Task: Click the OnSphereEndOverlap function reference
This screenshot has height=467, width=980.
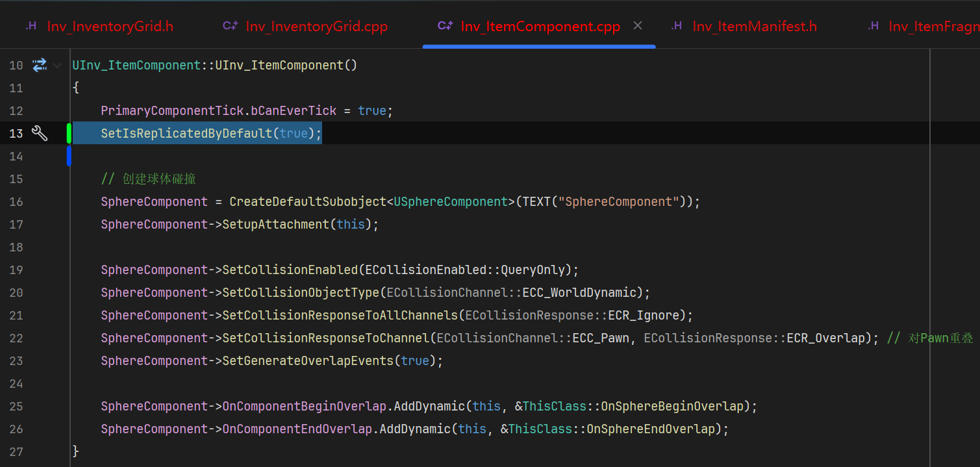Action: coord(651,429)
